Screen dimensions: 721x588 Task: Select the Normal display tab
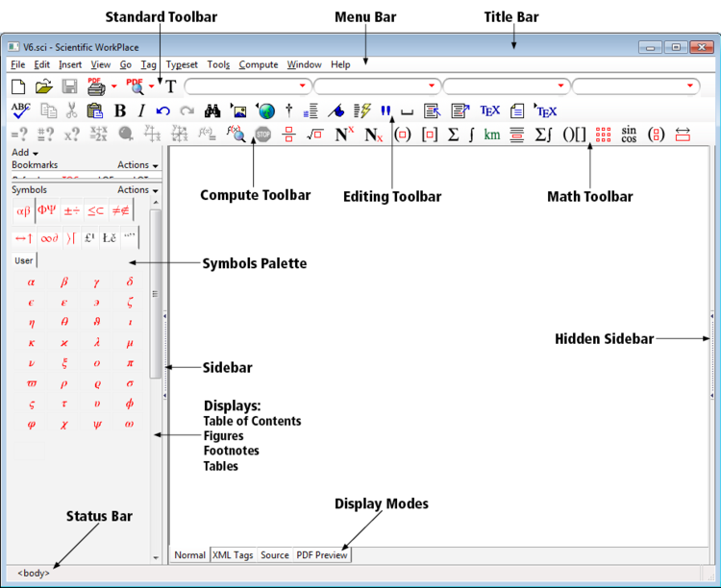tap(189, 555)
